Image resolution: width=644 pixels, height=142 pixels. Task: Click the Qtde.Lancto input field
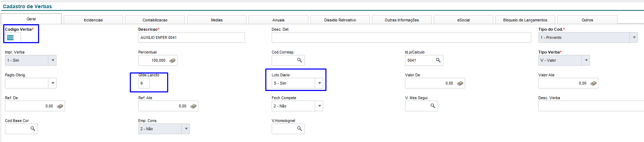pos(144,83)
